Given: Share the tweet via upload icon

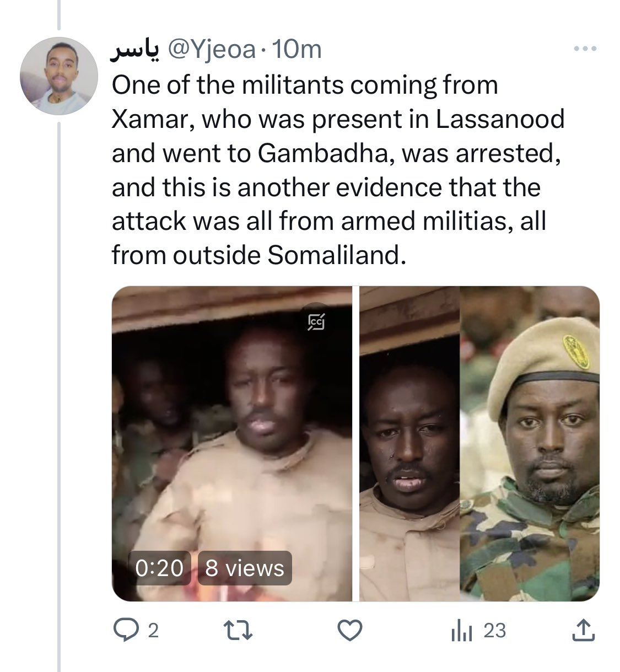Looking at the screenshot, I should tap(584, 630).
